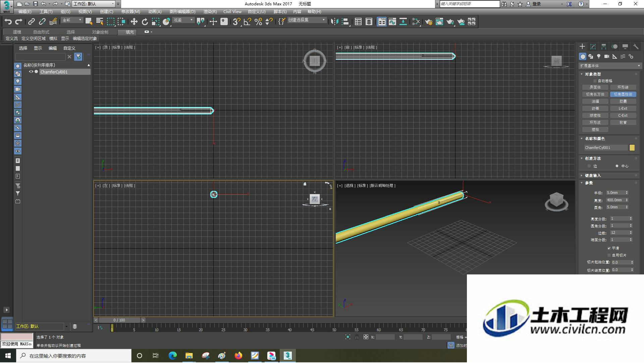Select the Lights category icon in Create panel
The width and height of the screenshot is (644, 363).
tap(599, 56)
